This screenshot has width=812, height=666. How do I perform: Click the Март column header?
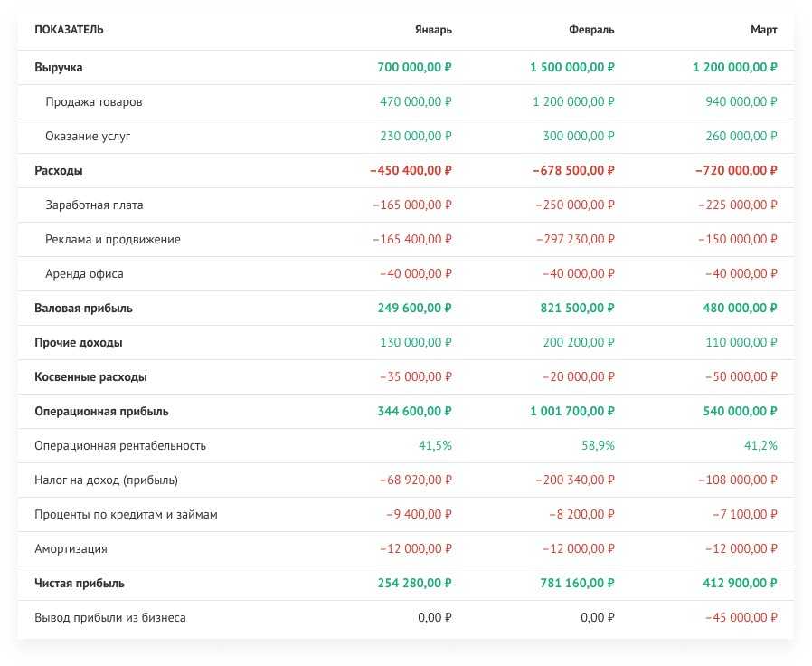click(x=763, y=30)
